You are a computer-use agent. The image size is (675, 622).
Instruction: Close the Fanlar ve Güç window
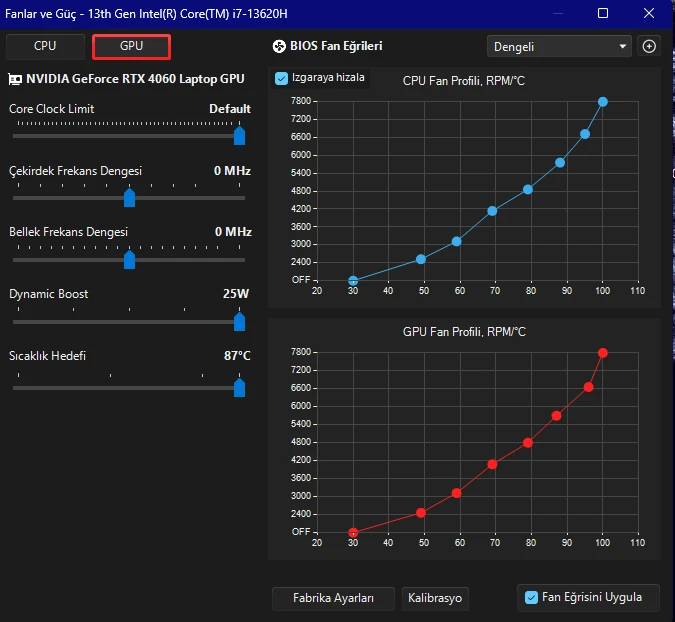point(649,13)
